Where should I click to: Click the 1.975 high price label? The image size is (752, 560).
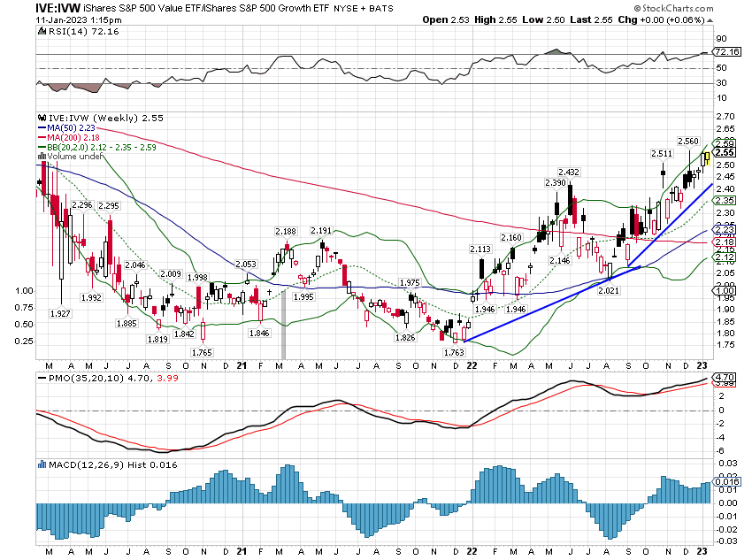[410, 283]
